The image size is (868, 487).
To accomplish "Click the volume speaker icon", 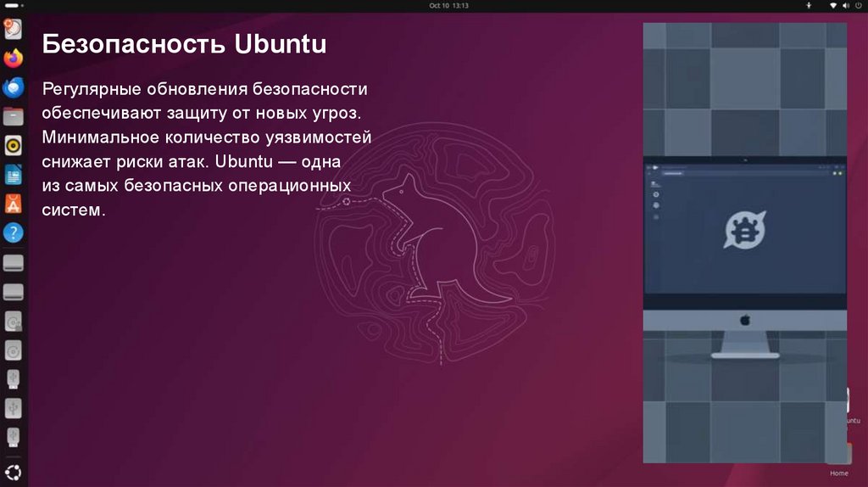I will pos(846,6).
